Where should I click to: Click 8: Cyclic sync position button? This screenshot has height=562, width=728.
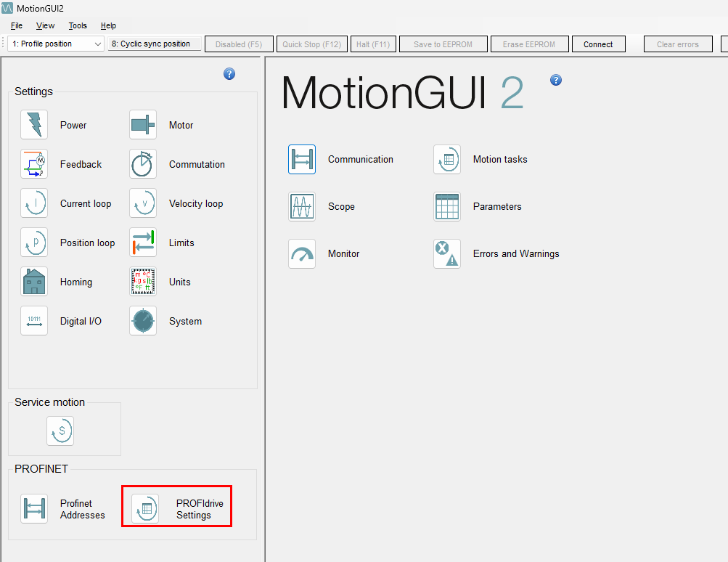(155, 44)
